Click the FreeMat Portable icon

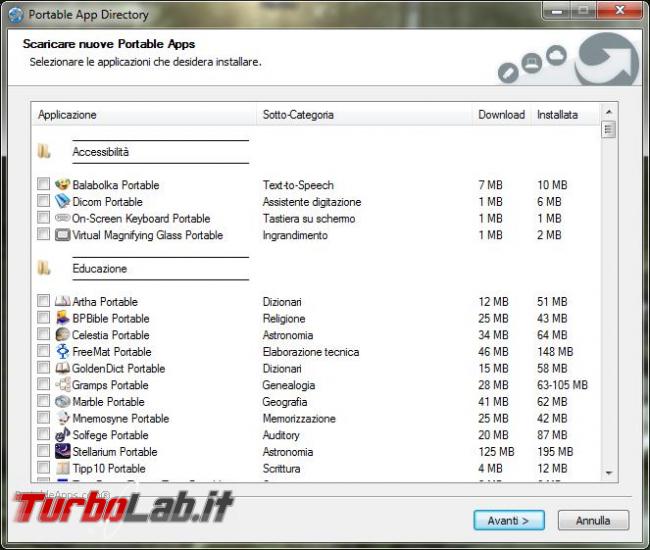pos(63,351)
